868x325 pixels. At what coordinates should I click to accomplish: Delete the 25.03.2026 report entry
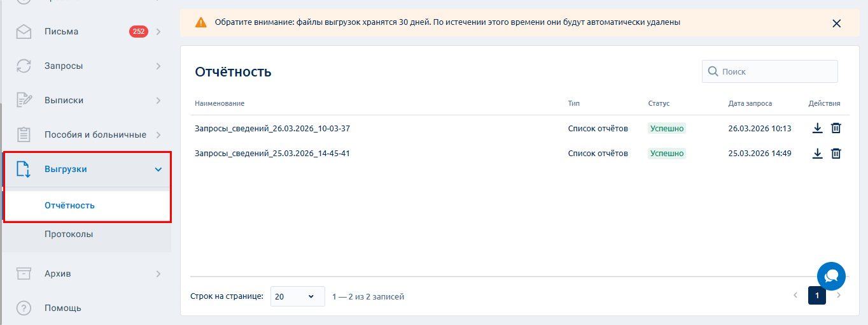click(x=836, y=153)
